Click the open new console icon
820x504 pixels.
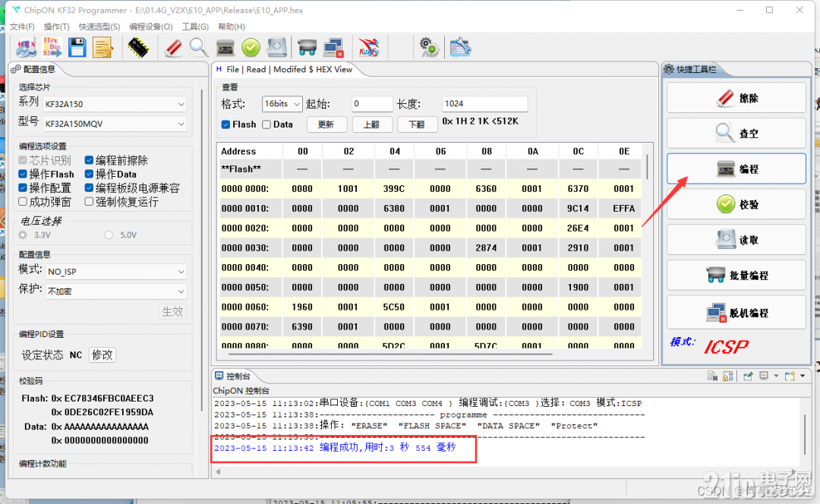click(x=790, y=376)
